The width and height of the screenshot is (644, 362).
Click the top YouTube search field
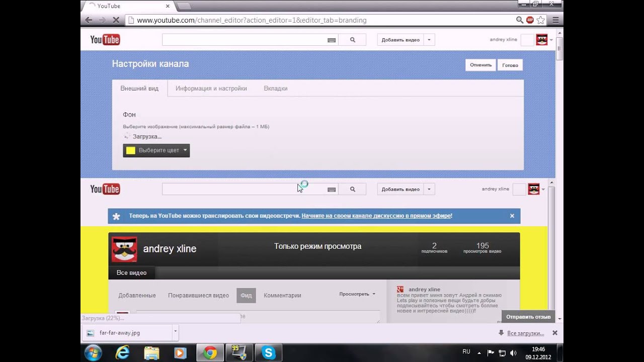250,40
